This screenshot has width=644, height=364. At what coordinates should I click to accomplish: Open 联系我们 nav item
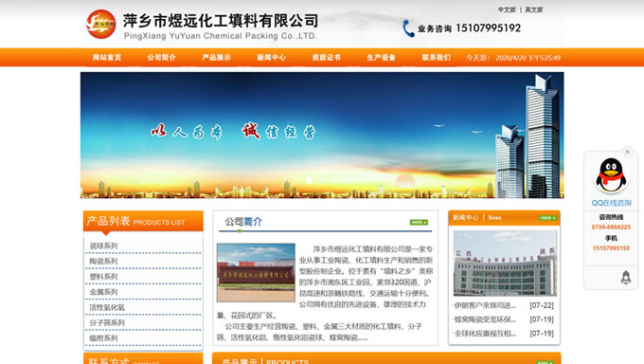click(x=437, y=58)
